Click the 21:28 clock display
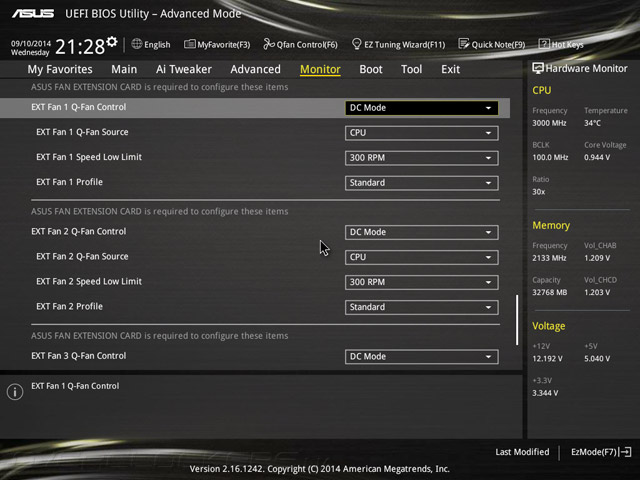Image resolution: width=640 pixels, height=480 pixels. pos(80,47)
